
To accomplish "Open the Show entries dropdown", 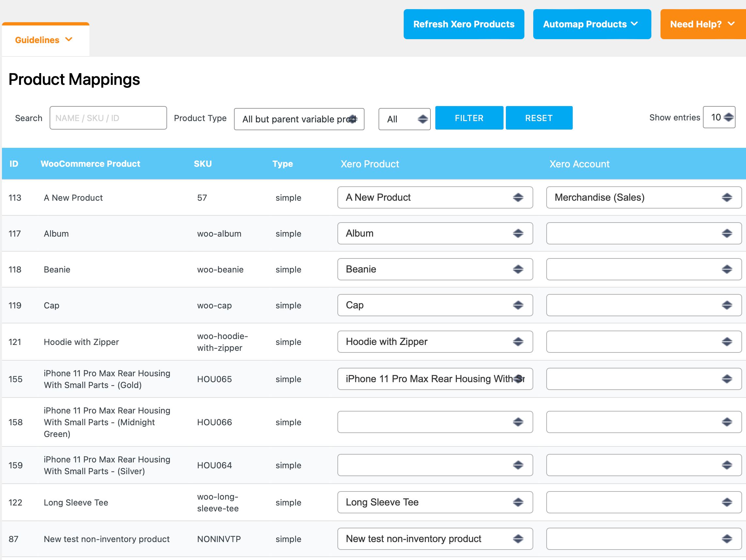I will 719,117.
